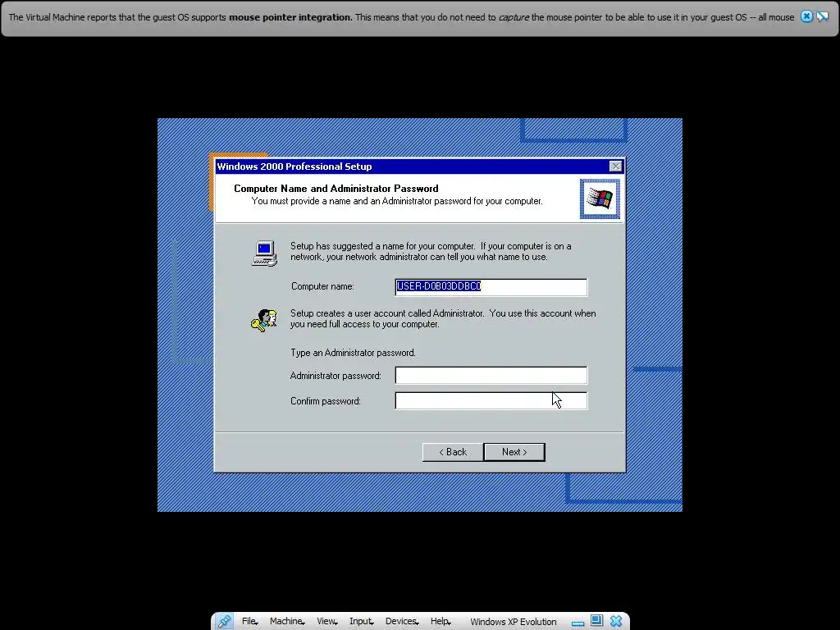This screenshot has height=630, width=840.
Task: Close the Windows 2000 Professional Setup dialog
Action: tap(616, 167)
